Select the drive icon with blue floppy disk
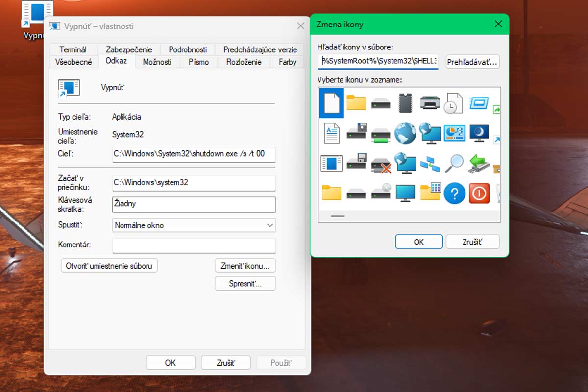Viewport: 588px width, 392px height. (356, 162)
